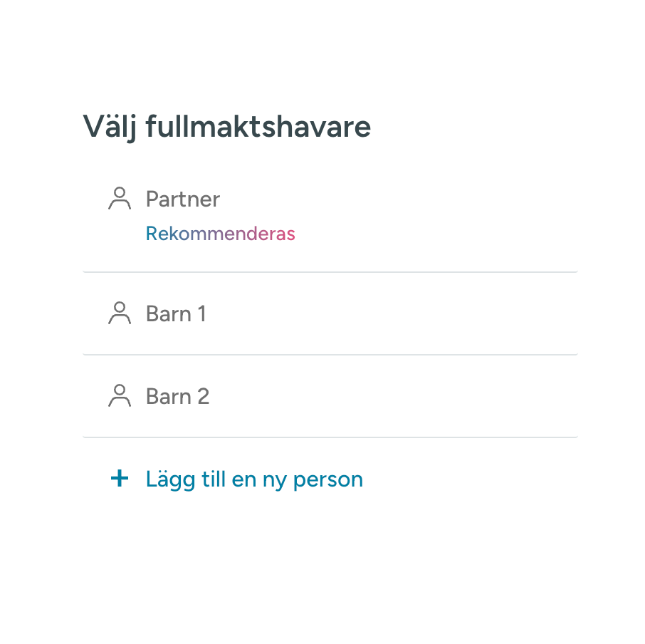Click the person icon beside Barn 2

pos(120,396)
